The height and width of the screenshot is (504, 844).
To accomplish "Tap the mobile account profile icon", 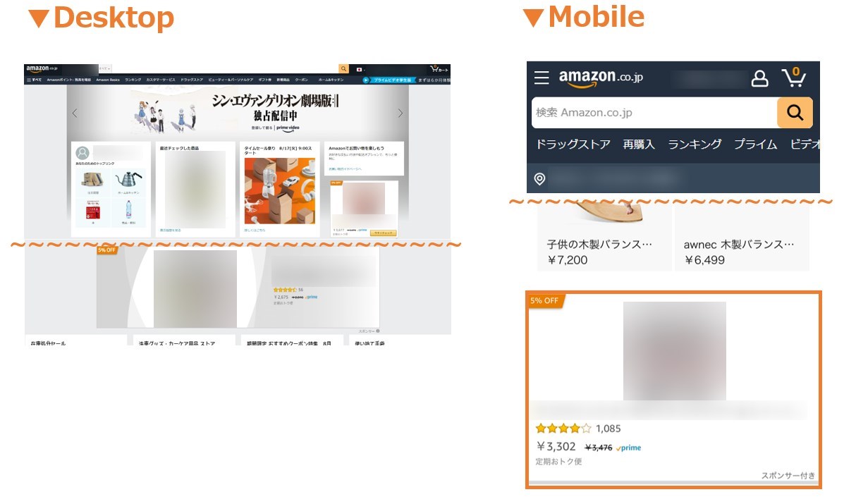I will coord(759,78).
